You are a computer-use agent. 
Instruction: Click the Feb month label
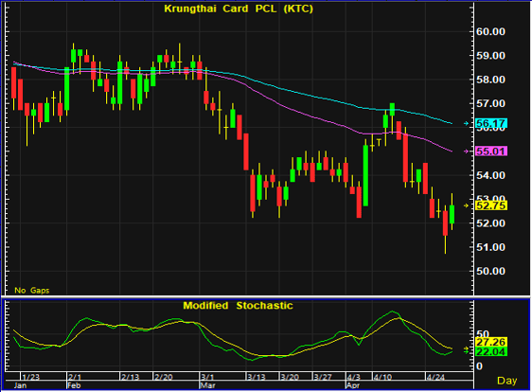click(x=74, y=385)
